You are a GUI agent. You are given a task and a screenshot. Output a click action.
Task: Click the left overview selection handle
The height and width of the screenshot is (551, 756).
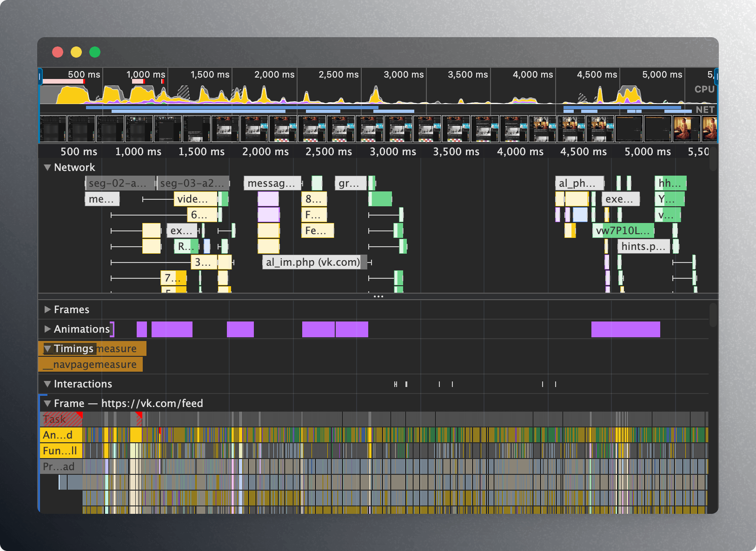[40, 76]
